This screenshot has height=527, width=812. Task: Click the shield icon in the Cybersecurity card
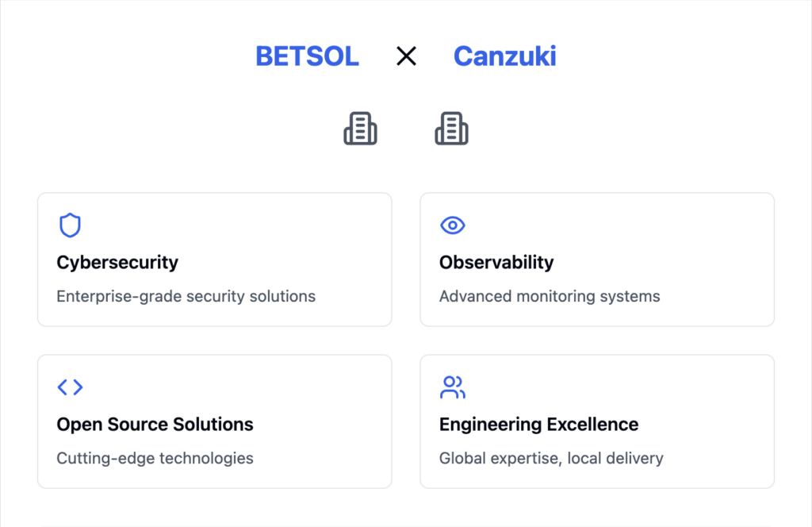coord(70,225)
